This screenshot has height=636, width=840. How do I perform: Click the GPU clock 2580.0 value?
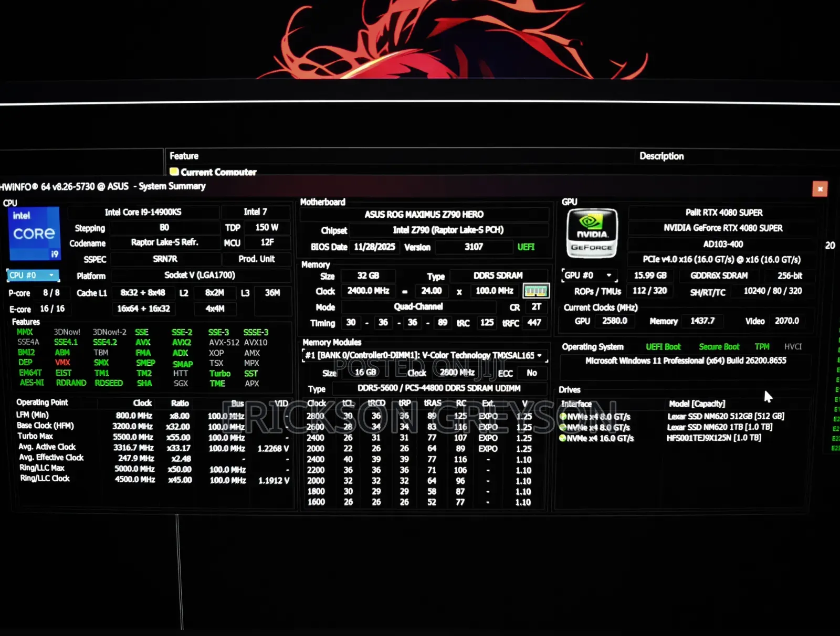coord(614,321)
